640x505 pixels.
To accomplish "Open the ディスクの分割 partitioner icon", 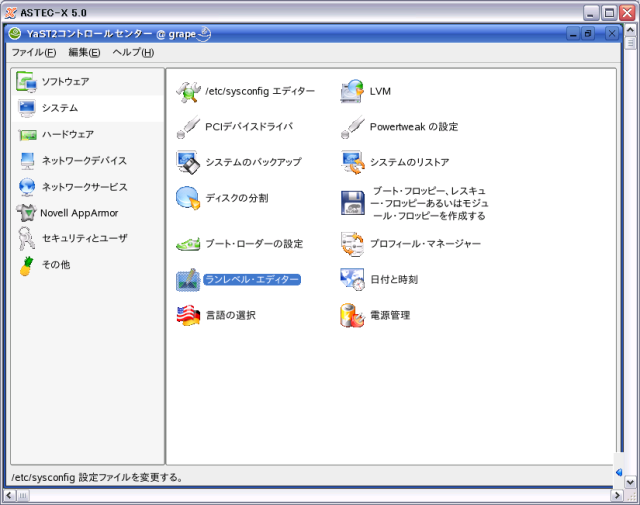I will [x=188, y=198].
